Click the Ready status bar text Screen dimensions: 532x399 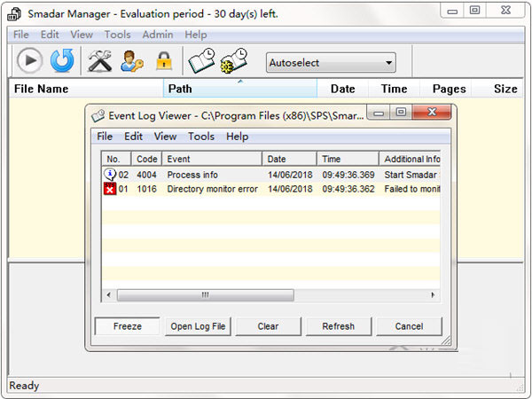tap(24, 386)
